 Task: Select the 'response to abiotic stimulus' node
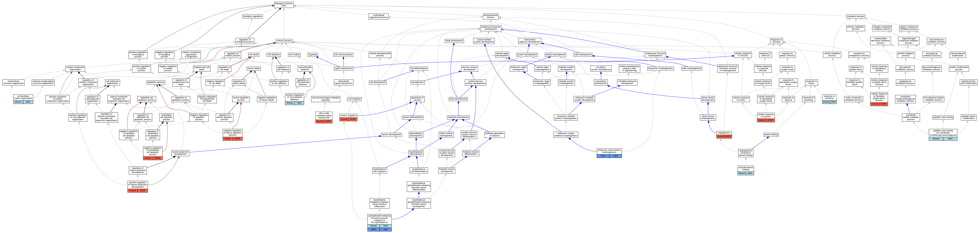tap(787, 55)
